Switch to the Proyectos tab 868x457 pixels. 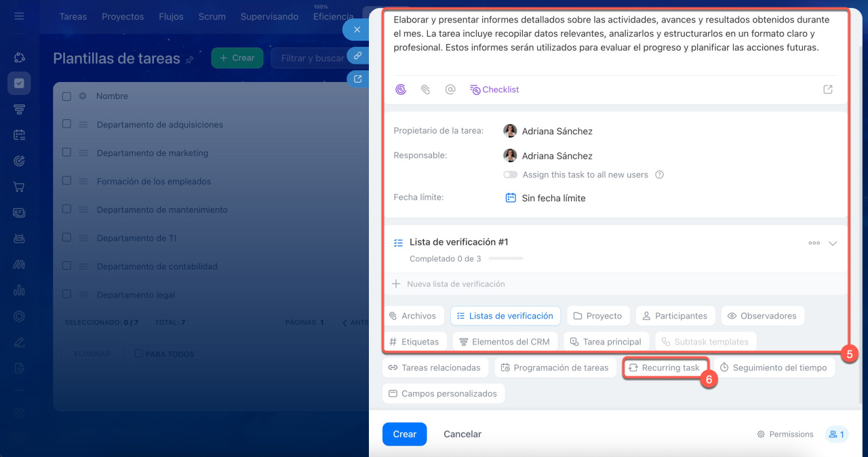[x=123, y=16]
